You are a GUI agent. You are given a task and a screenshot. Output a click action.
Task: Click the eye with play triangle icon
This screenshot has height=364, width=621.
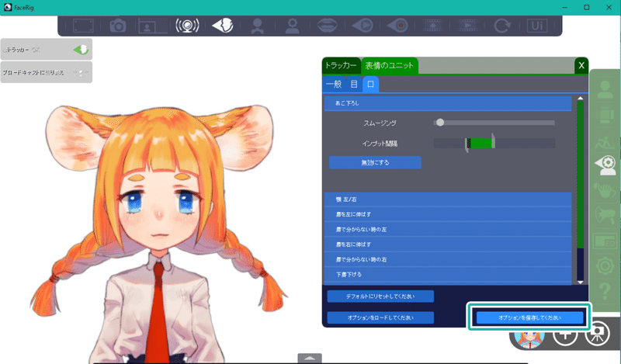pyautogui.click(x=363, y=26)
